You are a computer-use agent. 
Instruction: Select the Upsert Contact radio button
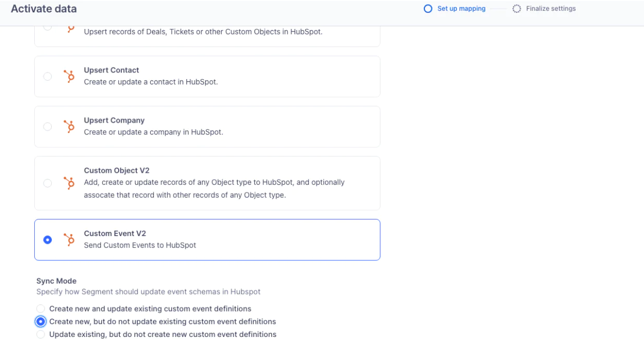pos(48,76)
